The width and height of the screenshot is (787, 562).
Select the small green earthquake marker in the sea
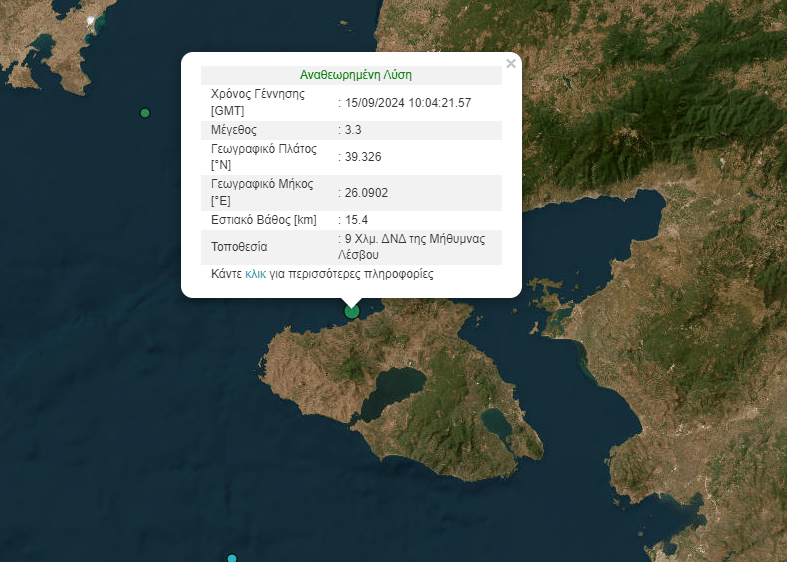pos(145,113)
